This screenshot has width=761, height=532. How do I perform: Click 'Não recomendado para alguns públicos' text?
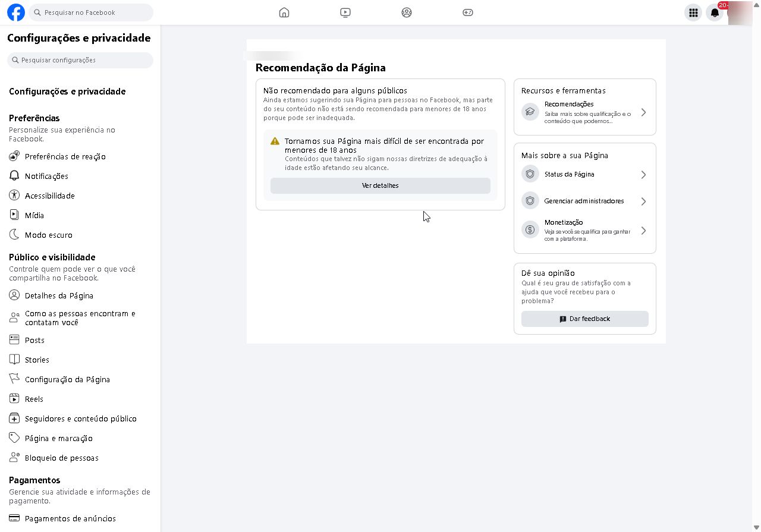(x=335, y=91)
